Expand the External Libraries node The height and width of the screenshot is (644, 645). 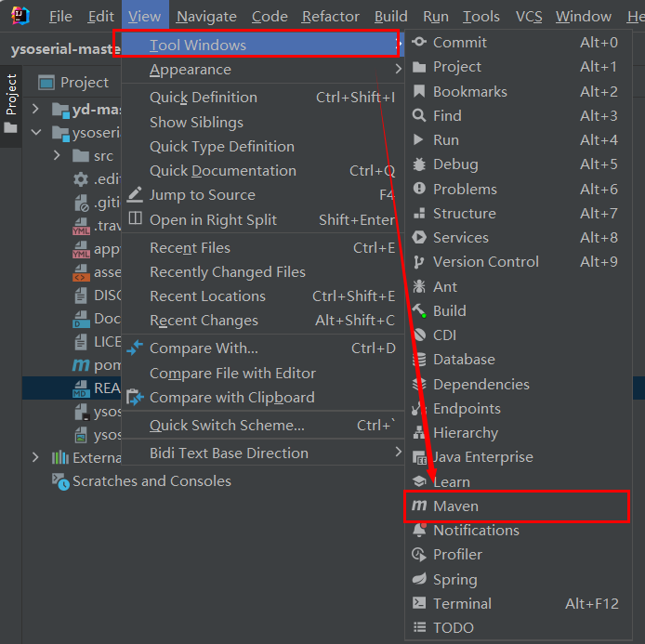(x=35, y=457)
